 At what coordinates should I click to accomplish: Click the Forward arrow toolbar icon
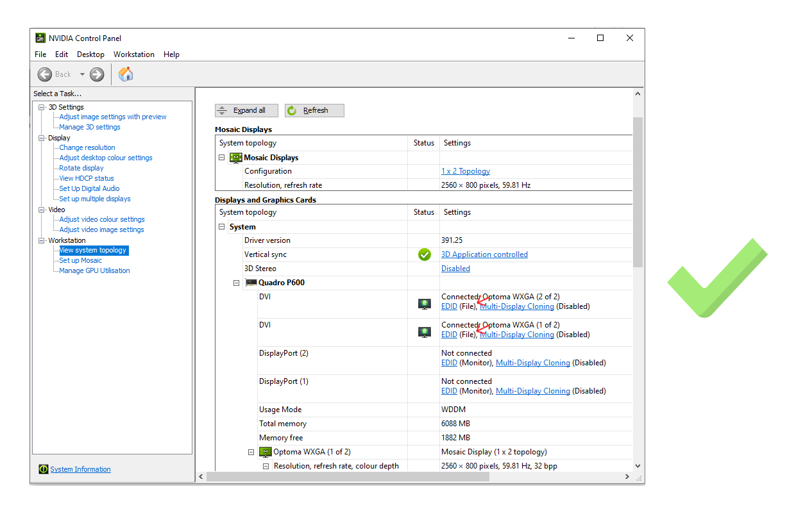point(97,74)
